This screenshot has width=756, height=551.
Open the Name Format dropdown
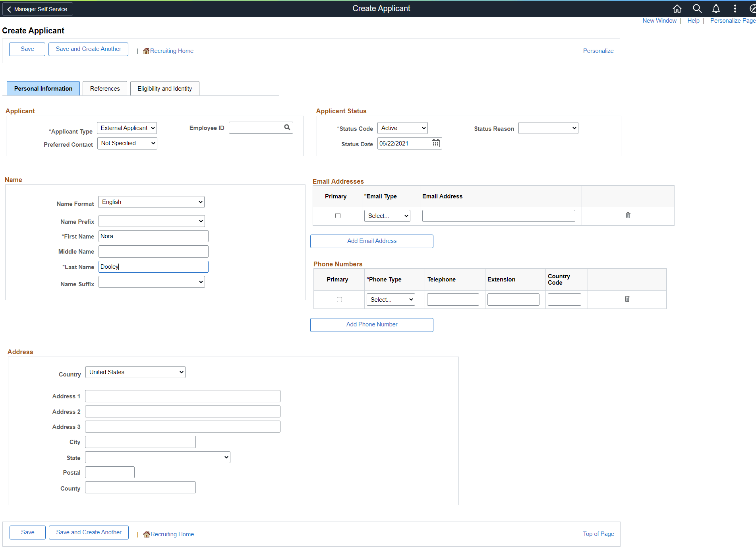coord(151,202)
